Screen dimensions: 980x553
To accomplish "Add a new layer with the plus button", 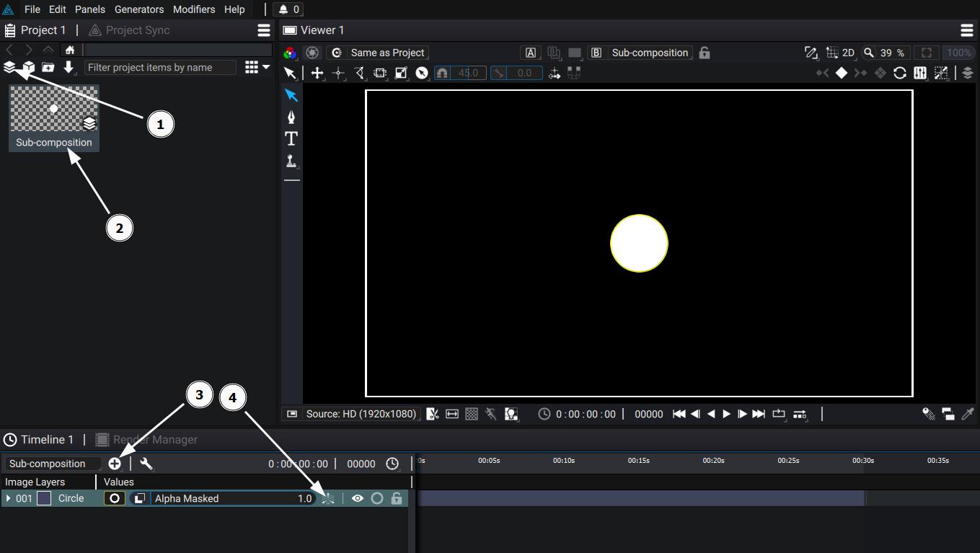I will click(x=115, y=464).
